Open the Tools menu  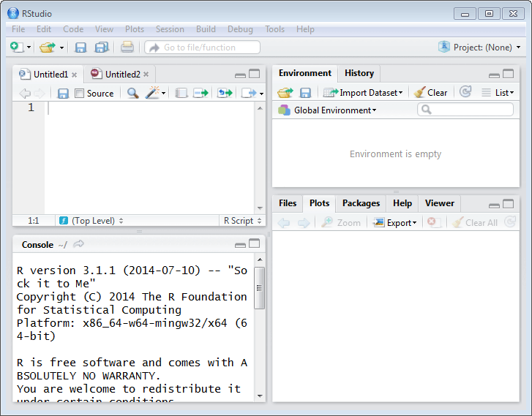click(x=274, y=29)
